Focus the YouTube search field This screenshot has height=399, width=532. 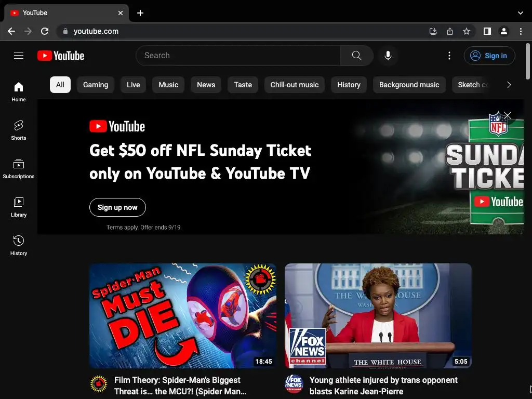click(238, 56)
